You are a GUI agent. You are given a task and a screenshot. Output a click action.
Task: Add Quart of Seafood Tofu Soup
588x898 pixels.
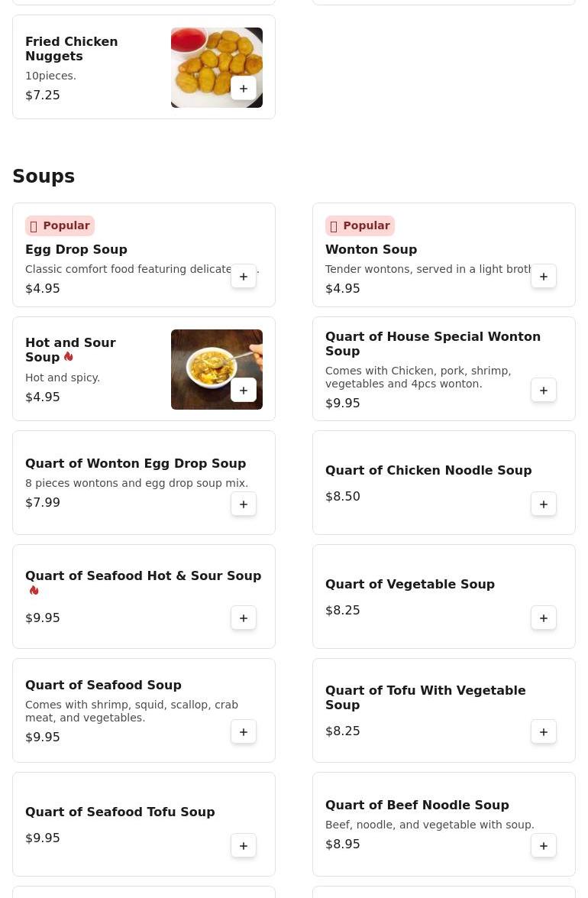[243, 847]
